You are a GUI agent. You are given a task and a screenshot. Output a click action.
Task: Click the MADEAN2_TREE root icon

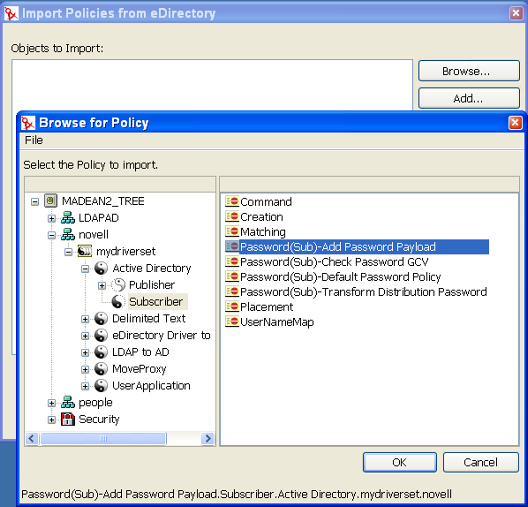pos(51,201)
